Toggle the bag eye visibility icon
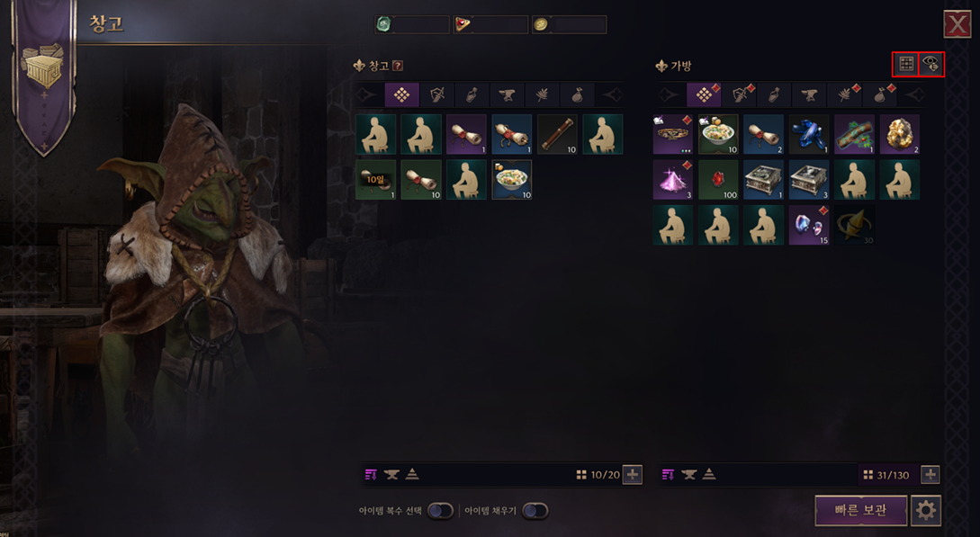The width and height of the screenshot is (980, 537). 931,64
